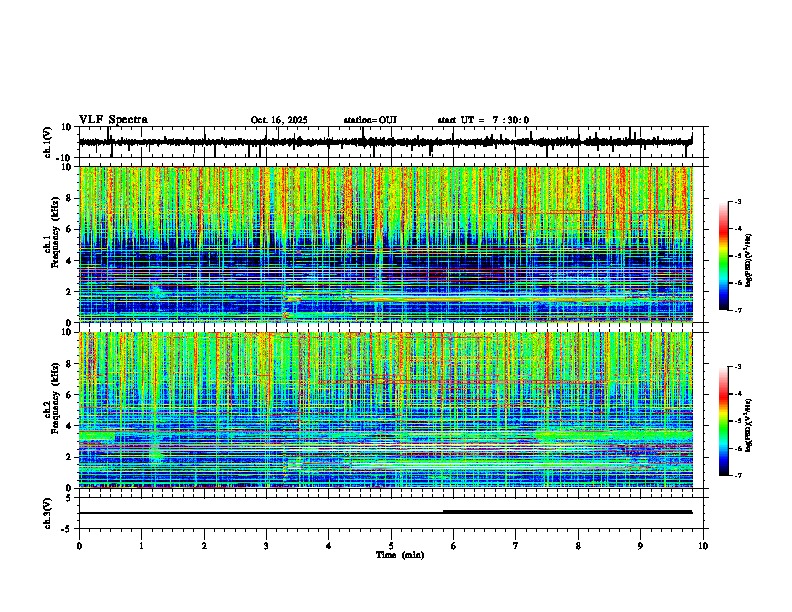Click the ch.2 "Frequency (kHz)" axis label

click(x=55, y=398)
